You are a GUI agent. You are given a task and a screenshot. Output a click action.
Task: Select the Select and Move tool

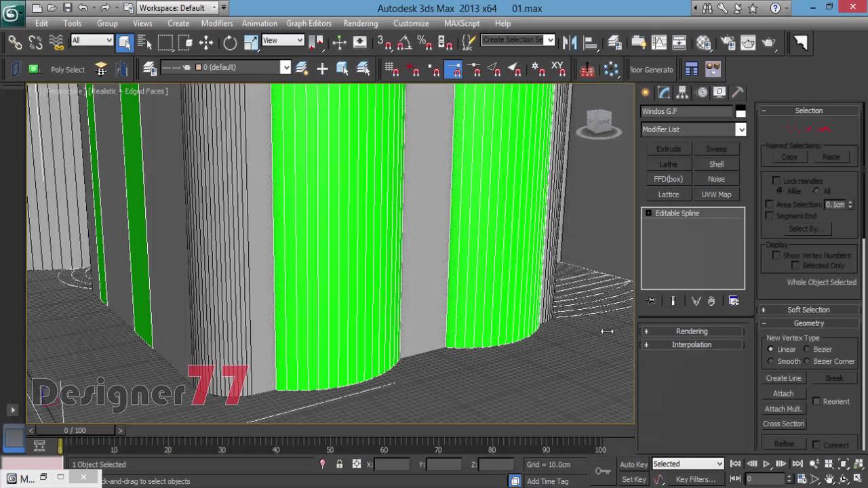click(206, 43)
